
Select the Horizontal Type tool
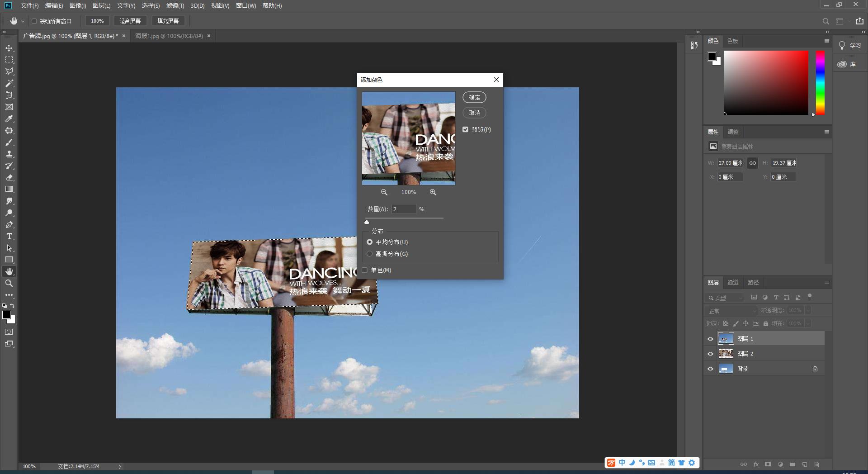[9, 236]
